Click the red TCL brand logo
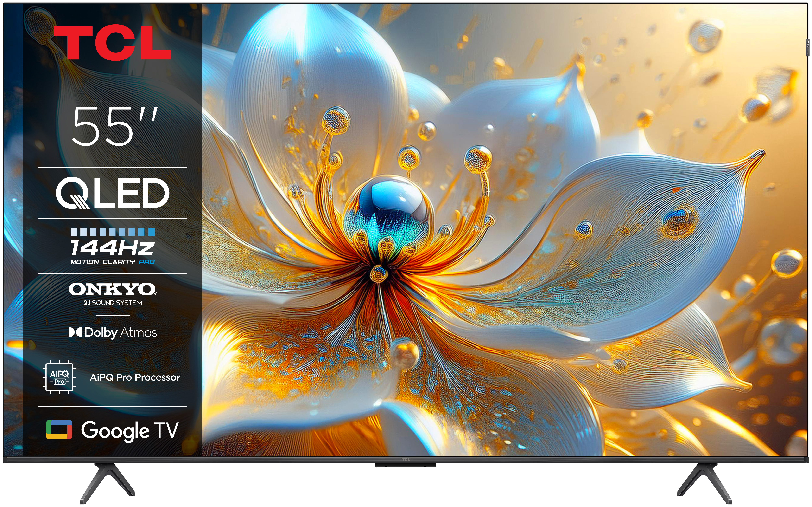The height and width of the screenshot is (507, 812). (113, 43)
